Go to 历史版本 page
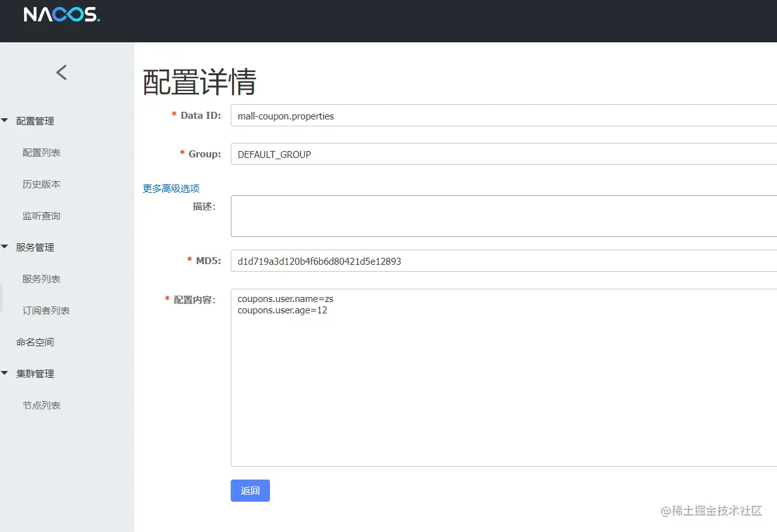Viewport: 777px width, 532px height. click(42, 184)
